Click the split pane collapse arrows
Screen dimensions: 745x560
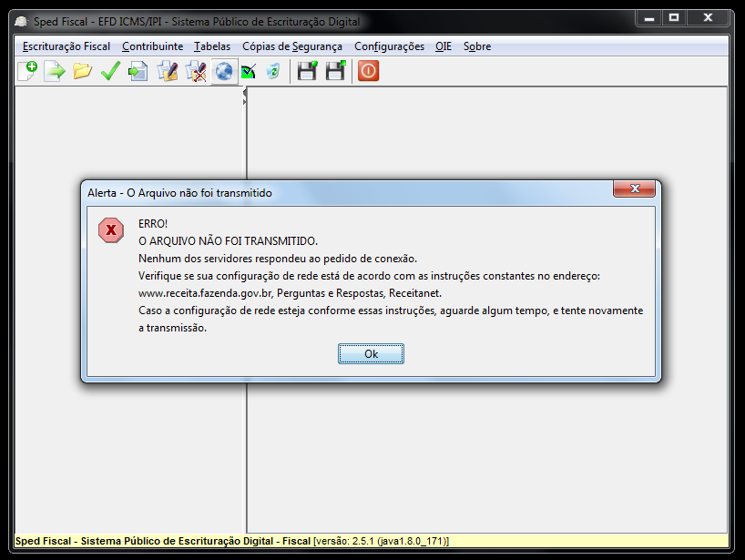point(245,97)
